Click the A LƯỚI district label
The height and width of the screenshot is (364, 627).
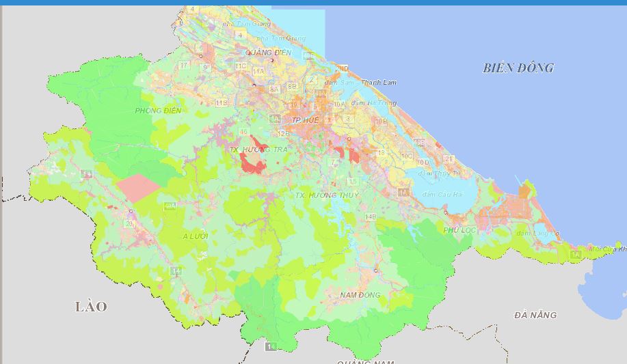click(195, 236)
